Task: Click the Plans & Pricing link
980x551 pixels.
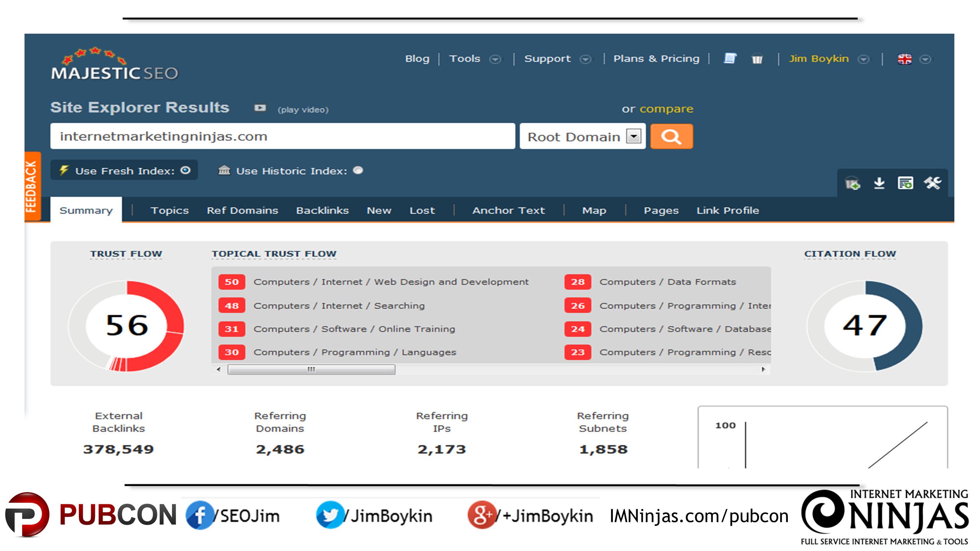Action: pos(656,59)
